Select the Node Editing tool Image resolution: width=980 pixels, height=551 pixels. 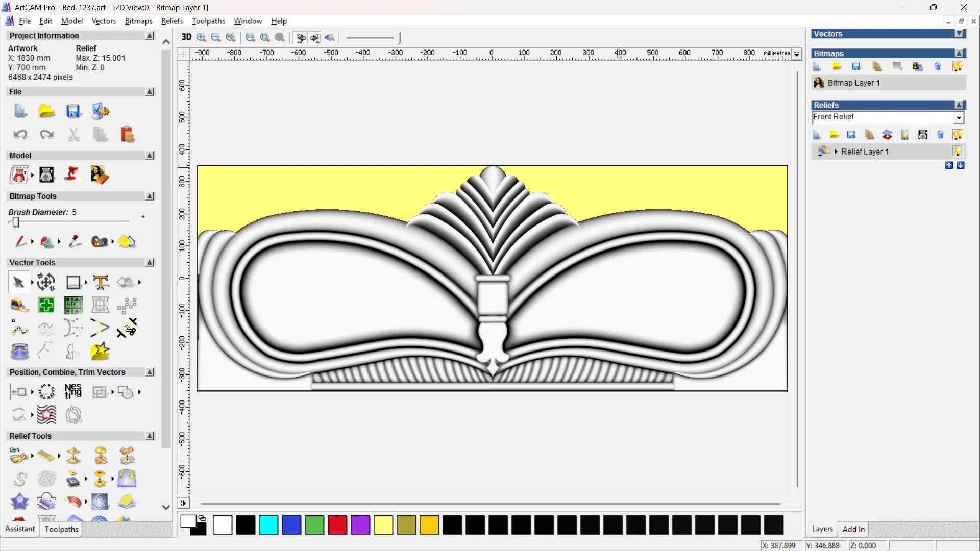[19, 329]
